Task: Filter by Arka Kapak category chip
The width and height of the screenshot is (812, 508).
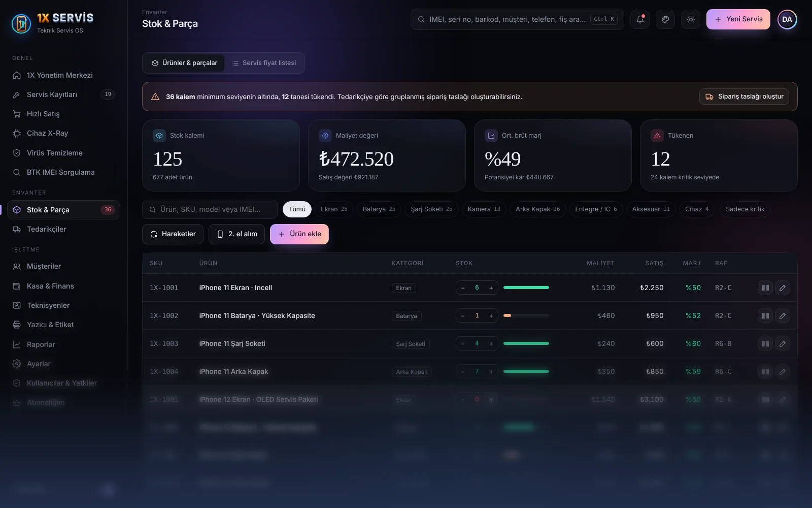Action: click(x=538, y=209)
